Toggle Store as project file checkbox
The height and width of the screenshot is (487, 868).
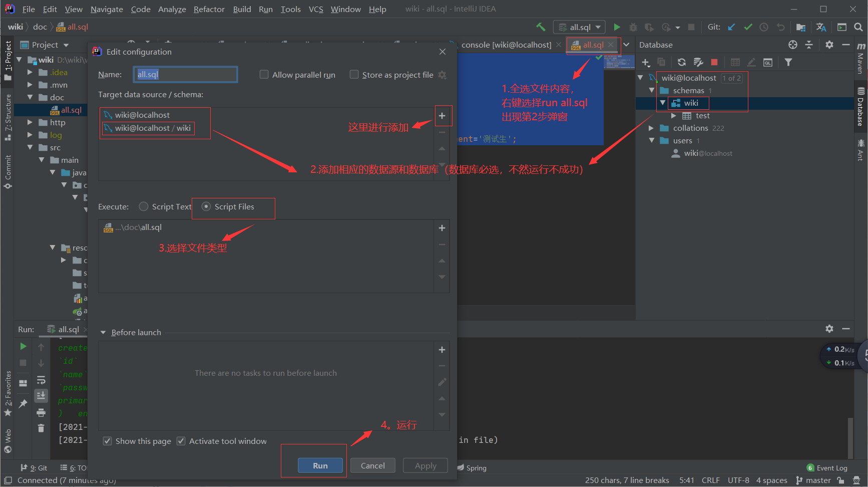point(354,75)
